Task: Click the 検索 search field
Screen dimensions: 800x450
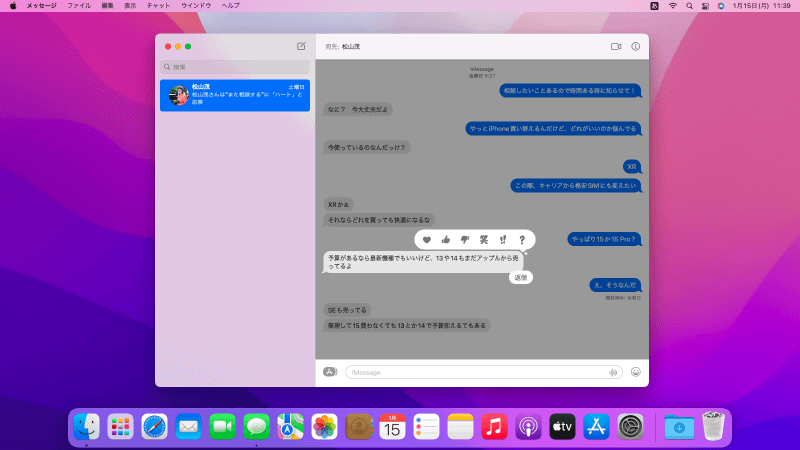Action: [235, 67]
